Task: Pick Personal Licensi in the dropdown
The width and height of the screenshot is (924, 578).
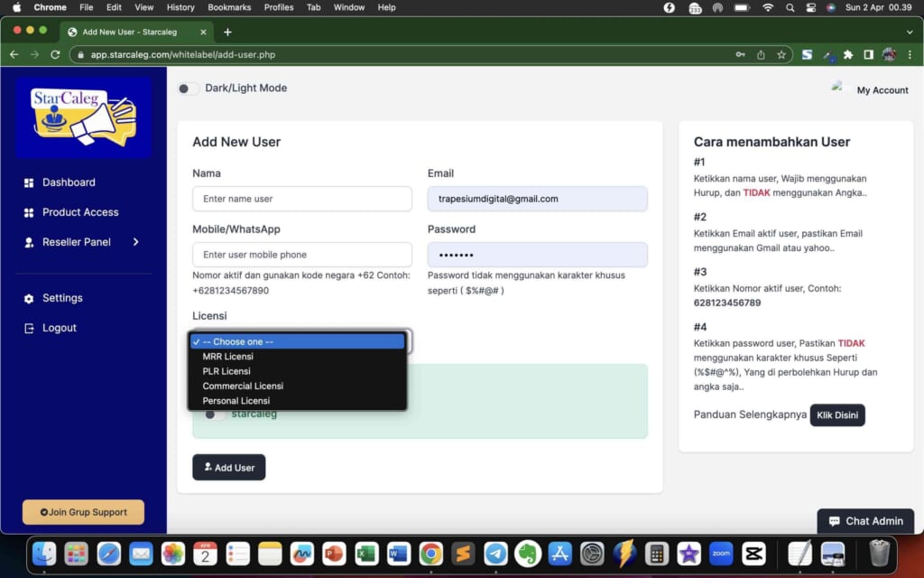Action: (236, 401)
